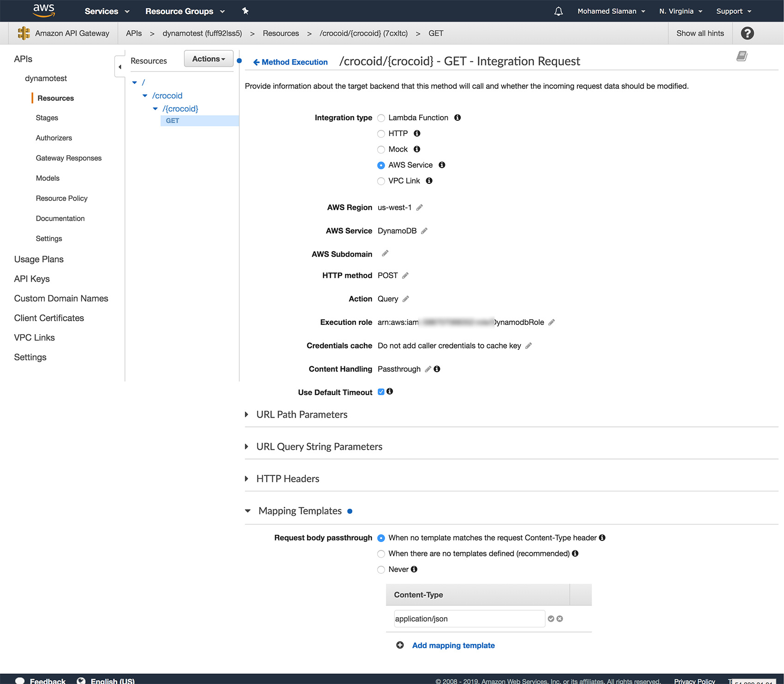Select passthrough when no template matches Content-Type
The height and width of the screenshot is (684, 784).
(x=381, y=538)
